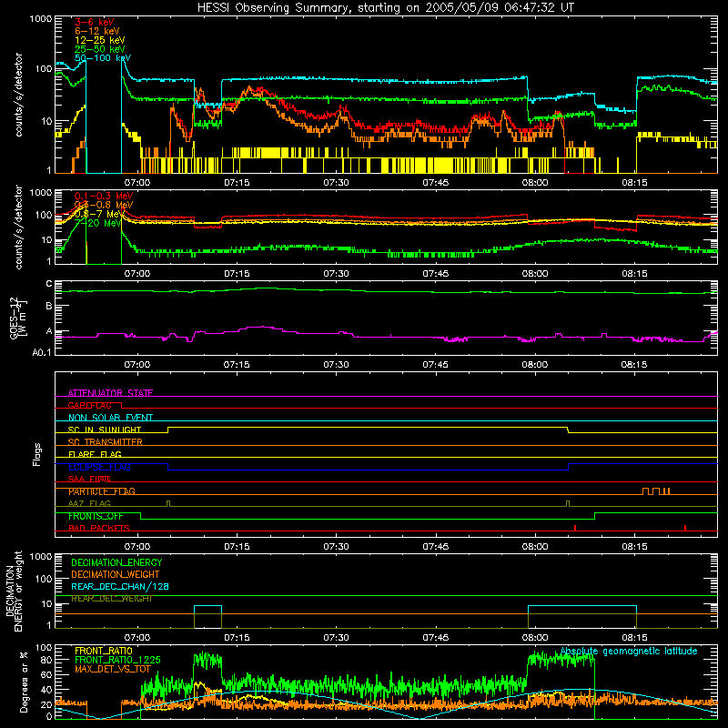The height and width of the screenshot is (728, 728).
Task: Select the BAD_PACKETS flag label
Action: [99, 528]
